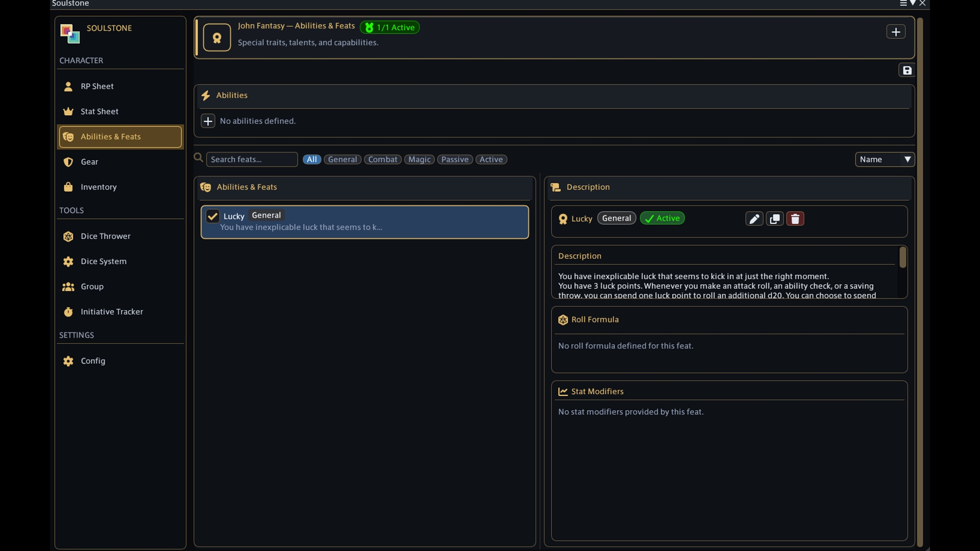Open the window hamburger menu icon
Image resolution: width=980 pixels, height=551 pixels.
pyautogui.click(x=903, y=3)
